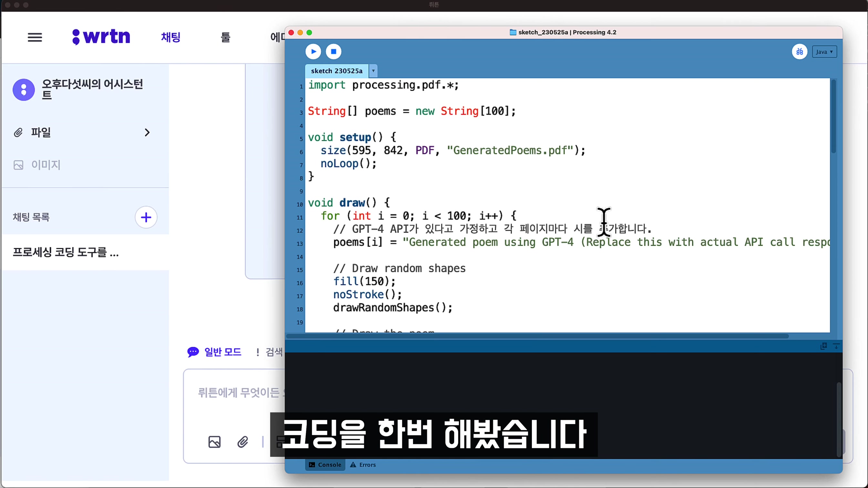Click the wrtn logo
This screenshot has width=868, height=488.
point(101,36)
